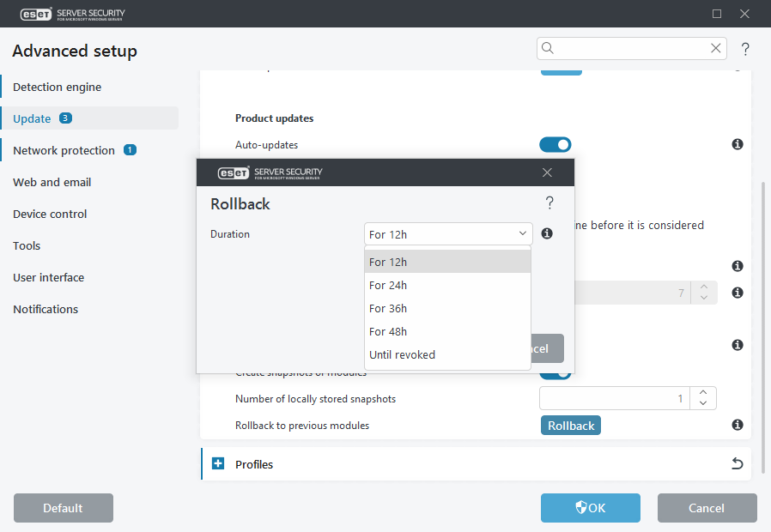Increase number of locally stored snapshots
This screenshot has height=532, width=771.
[x=703, y=393]
